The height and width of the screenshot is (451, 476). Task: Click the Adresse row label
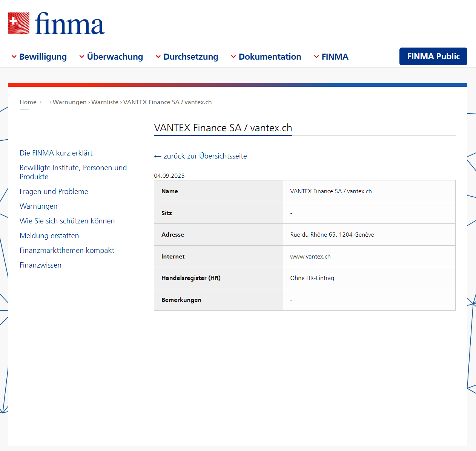(x=173, y=235)
